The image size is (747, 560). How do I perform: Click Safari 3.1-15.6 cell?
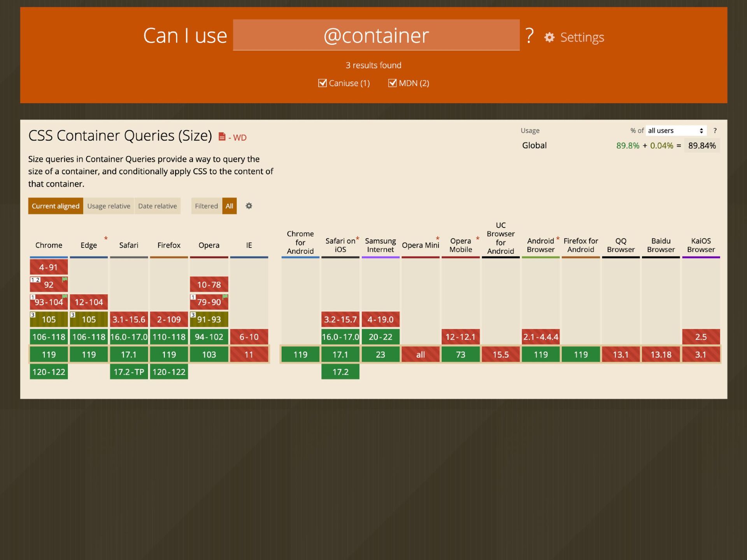click(x=129, y=319)
